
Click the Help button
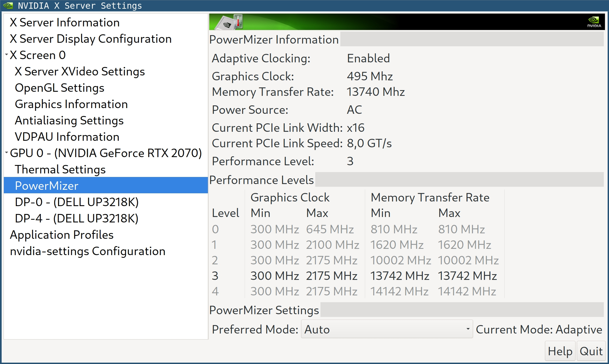560,351
